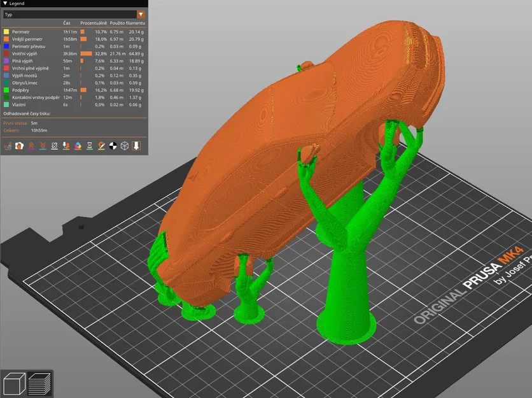Collapse the Legend panel header

click(x=5, y=3)
